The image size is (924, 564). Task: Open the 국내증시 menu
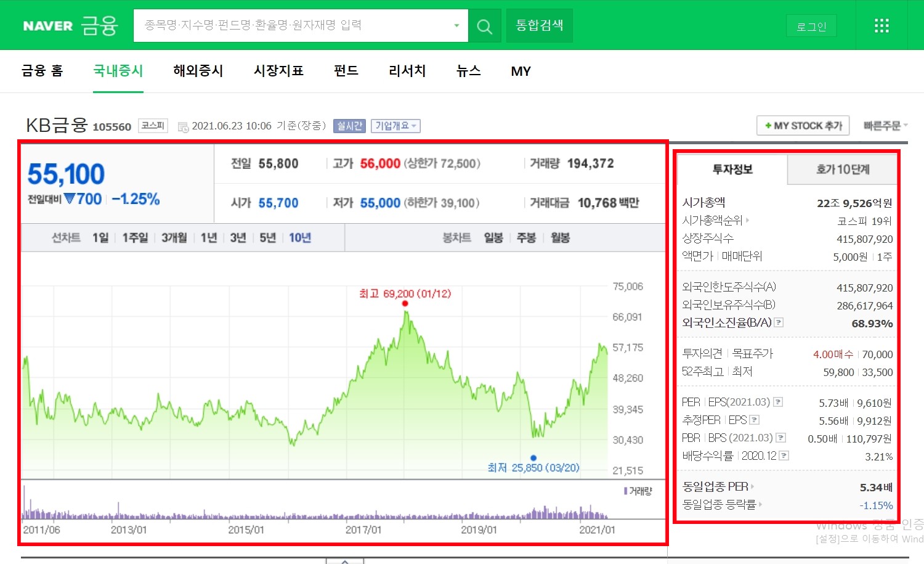pos(118,71)
